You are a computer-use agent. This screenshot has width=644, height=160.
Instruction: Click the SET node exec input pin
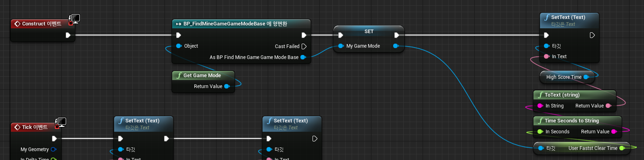341,35
